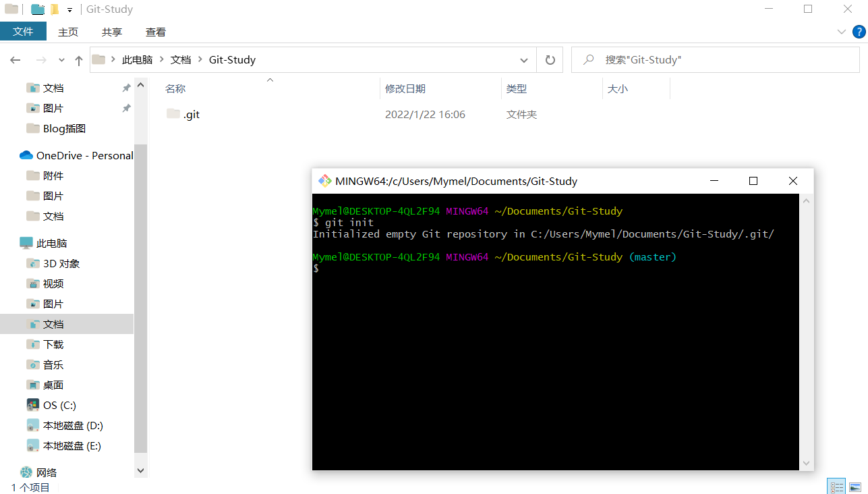Image resolution: width=868 pixels, height=494 pixels.
Task: Expand the ribbon chevron
Action: tap(842, 31)
